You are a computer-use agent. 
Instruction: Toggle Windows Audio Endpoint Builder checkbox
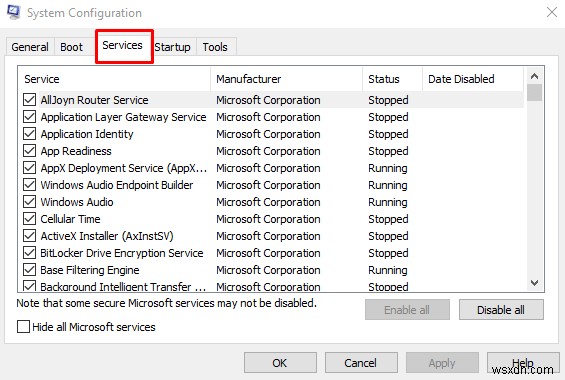(x=29, y=185)
